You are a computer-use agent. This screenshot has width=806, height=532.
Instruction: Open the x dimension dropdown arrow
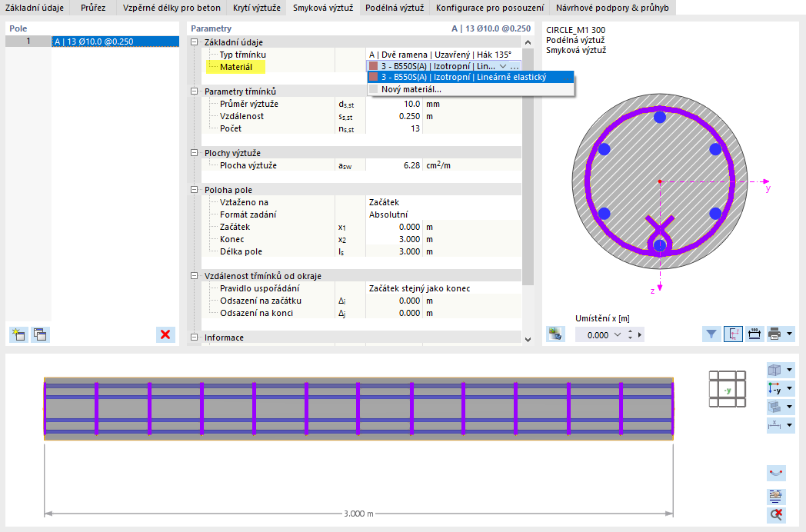pos(790,425)
